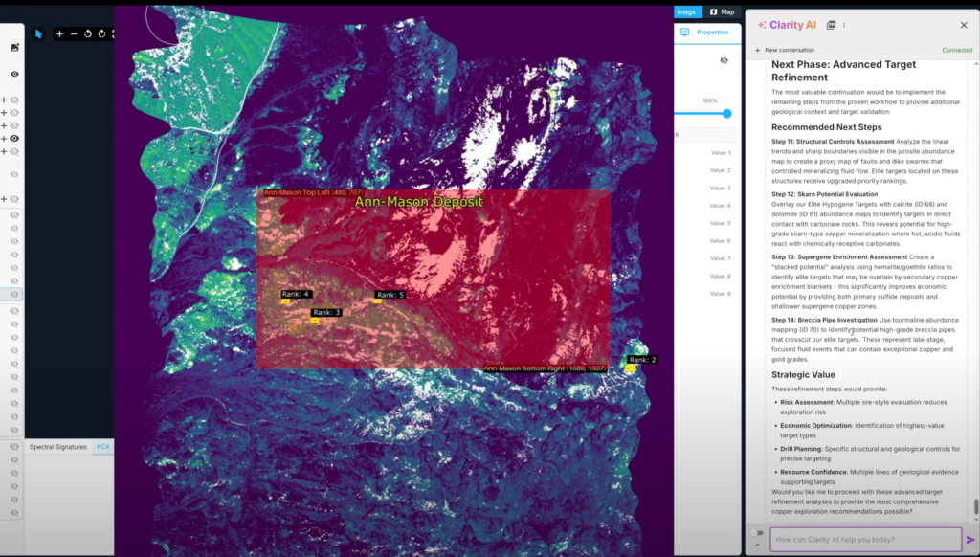Open the PCA tab

(102, 447)
